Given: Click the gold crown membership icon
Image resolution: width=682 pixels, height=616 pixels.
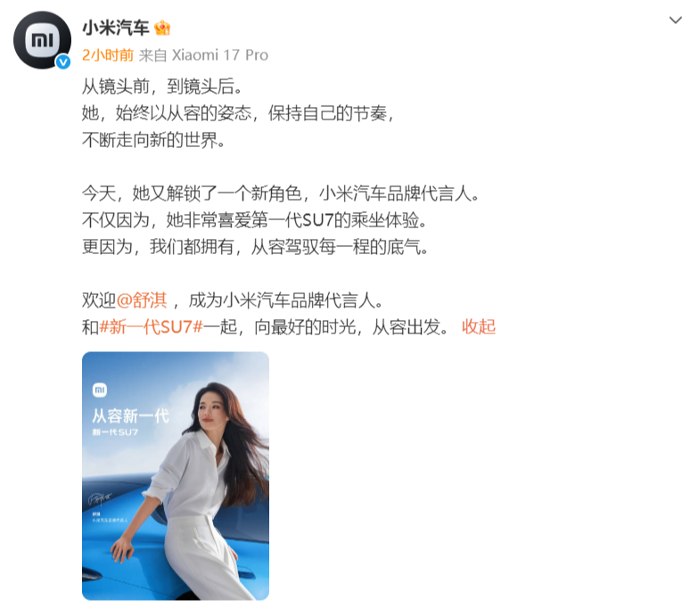Looking at the screenshot, I should click(162, 29).
